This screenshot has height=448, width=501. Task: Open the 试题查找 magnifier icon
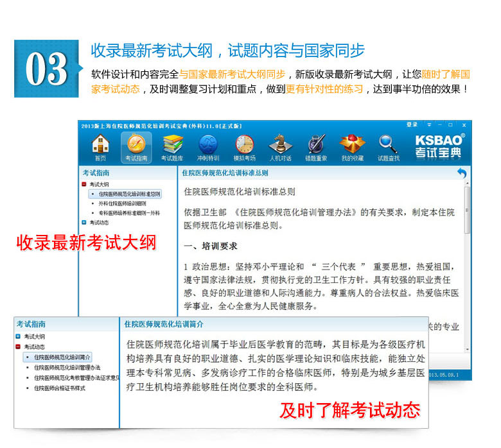[388, 148]
